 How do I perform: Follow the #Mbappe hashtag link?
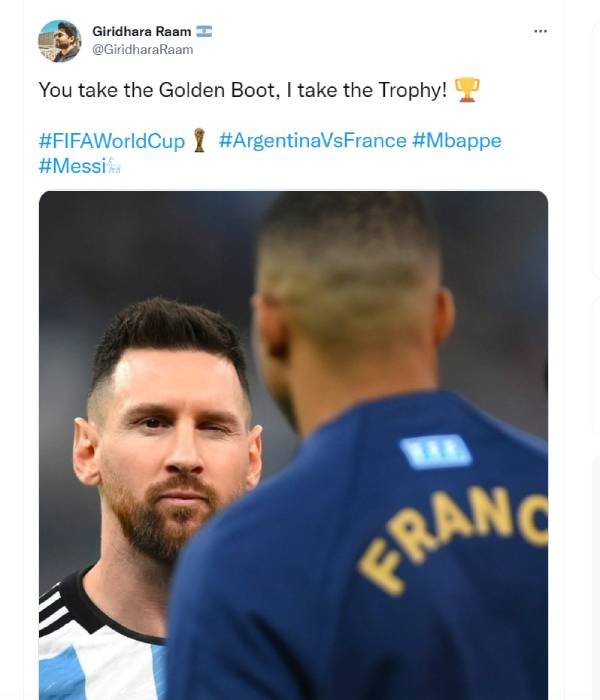pyautogui.click(x=456, y=141)
